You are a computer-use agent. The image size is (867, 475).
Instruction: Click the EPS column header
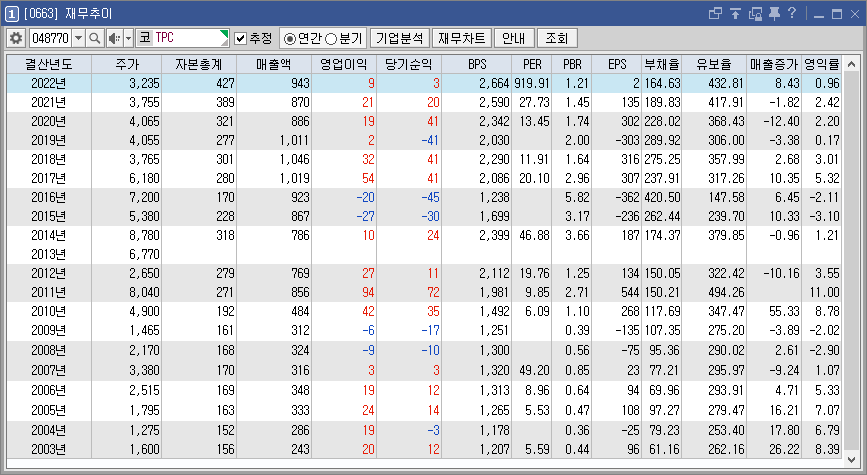(617, 64)
